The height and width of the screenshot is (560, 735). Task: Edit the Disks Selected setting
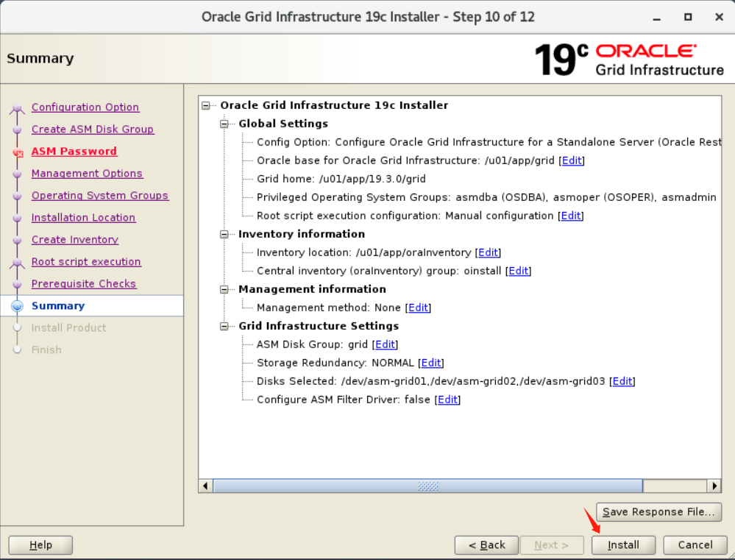pyautogui.click(x=622, y=381)
